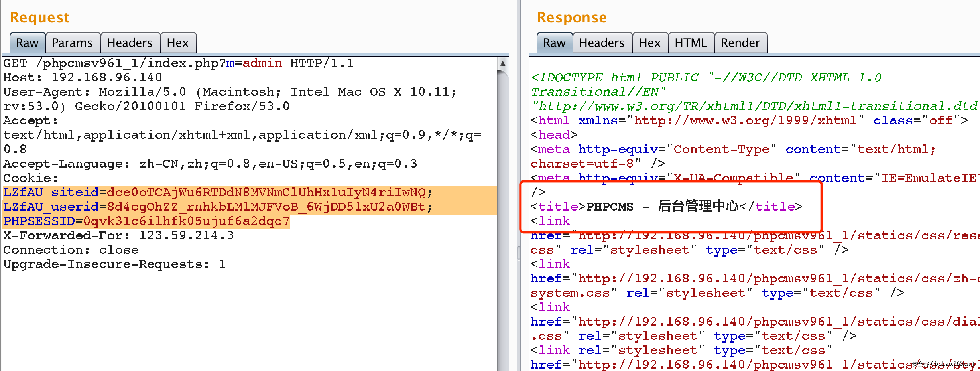View the Hex tab of the Request
The image size is (980, 371).
tap(178, 43)
